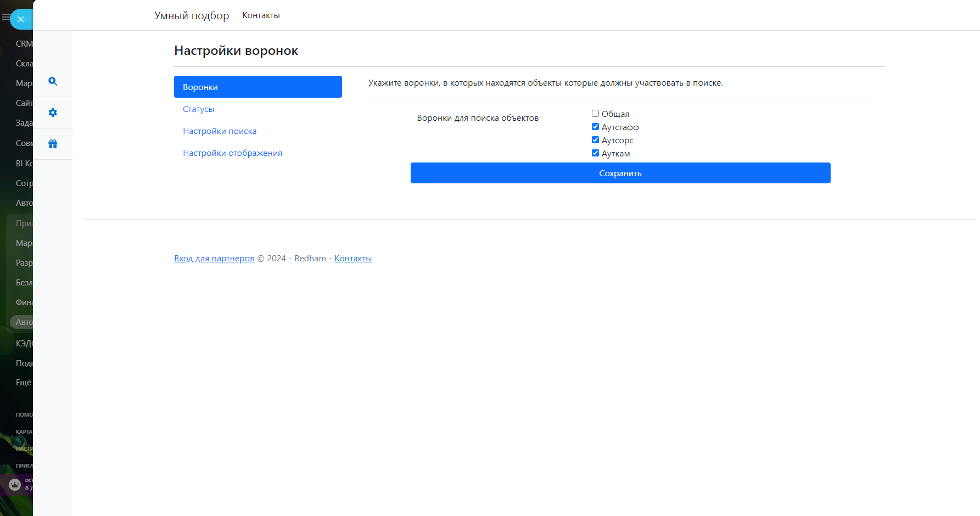Click the Воронки для поиска объектов label
Image resolution: width=980 pixels, height=516 pixels.
[478, 118]
